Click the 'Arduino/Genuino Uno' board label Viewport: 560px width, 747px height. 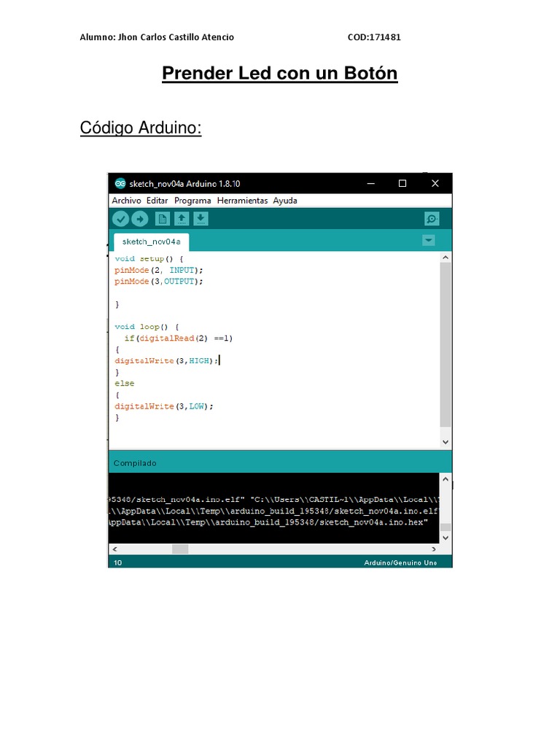point(400,562)
